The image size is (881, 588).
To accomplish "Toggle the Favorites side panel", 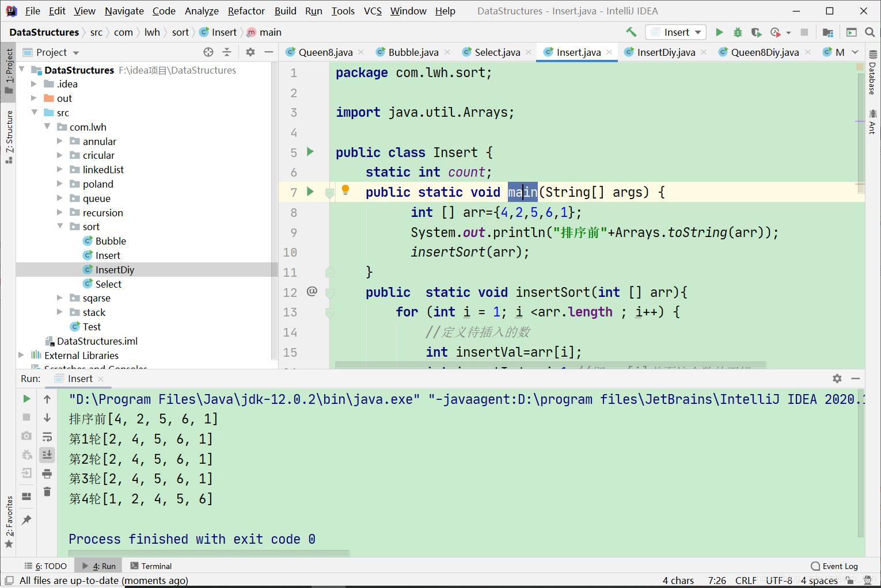I will (x=9, y=521).
